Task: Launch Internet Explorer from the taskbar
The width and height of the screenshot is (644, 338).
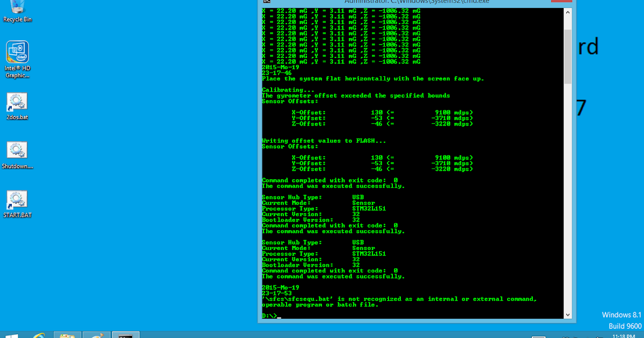Action: tap(40, 336)
